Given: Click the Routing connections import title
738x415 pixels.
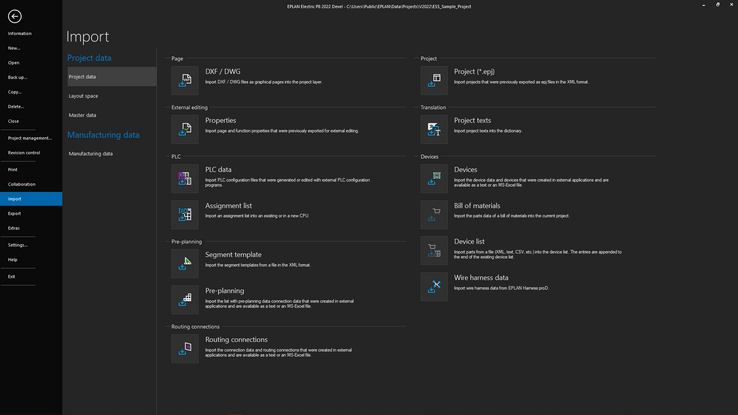Looking at the screenshot, I should 236,339.
